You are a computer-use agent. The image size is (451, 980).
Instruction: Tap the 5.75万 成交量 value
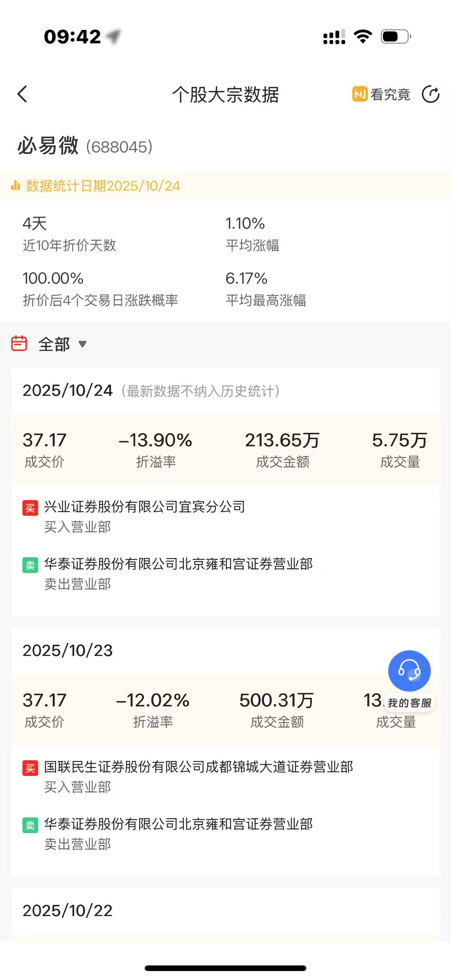pos(400,441)
